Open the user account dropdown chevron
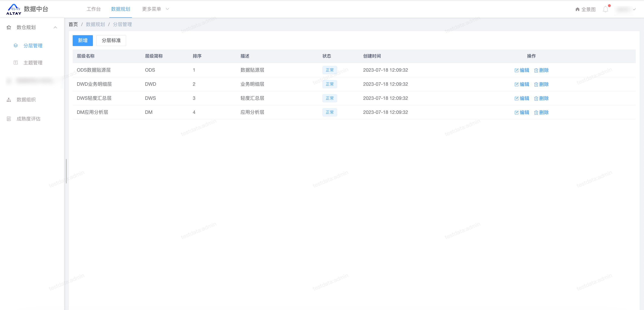 [634, 9]
